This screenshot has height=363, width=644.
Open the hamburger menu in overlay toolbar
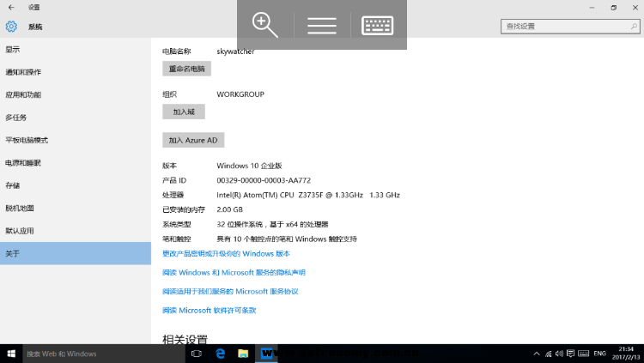click(x=322, y=26)
